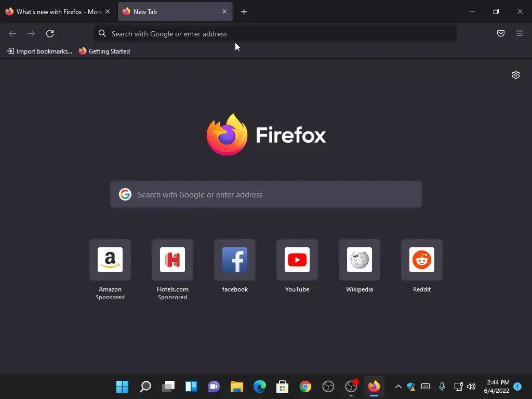
Task: Open the Reddit shortcut tile
Action: coord(422,260)
